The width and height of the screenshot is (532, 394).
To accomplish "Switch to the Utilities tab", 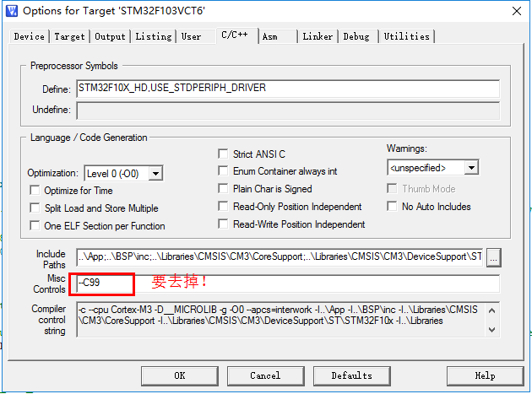I will point(406,36).
